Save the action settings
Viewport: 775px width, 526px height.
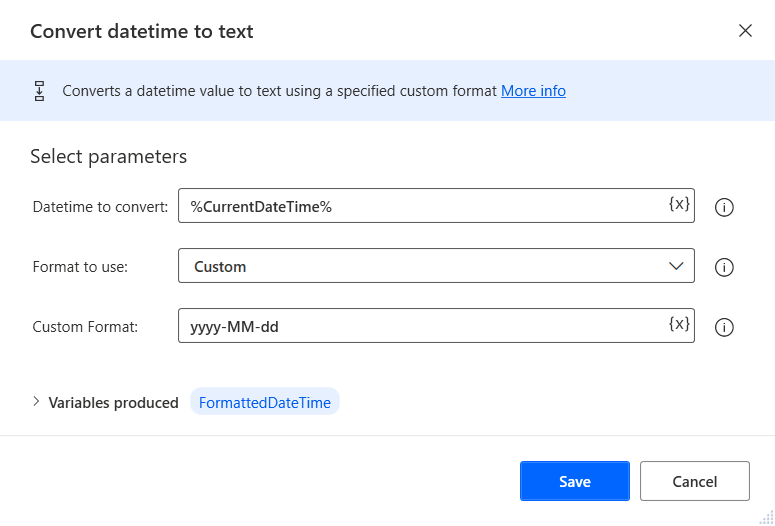tap(574, 481)
